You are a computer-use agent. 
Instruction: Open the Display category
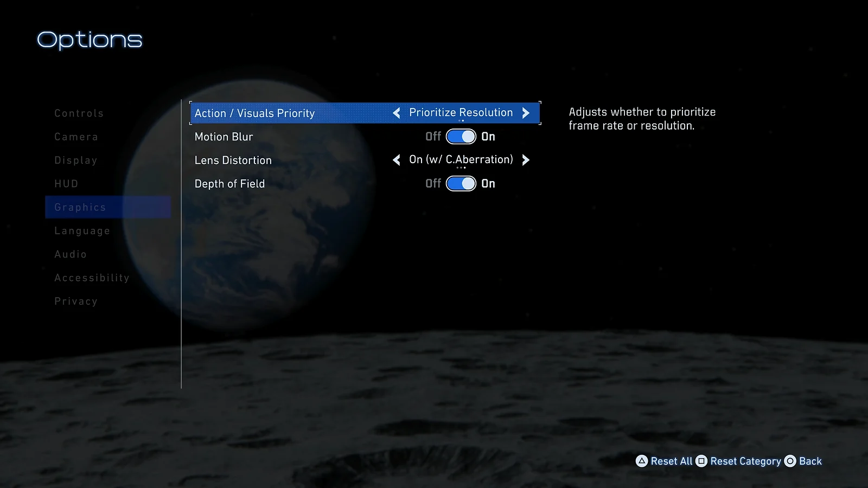point(76,160)
